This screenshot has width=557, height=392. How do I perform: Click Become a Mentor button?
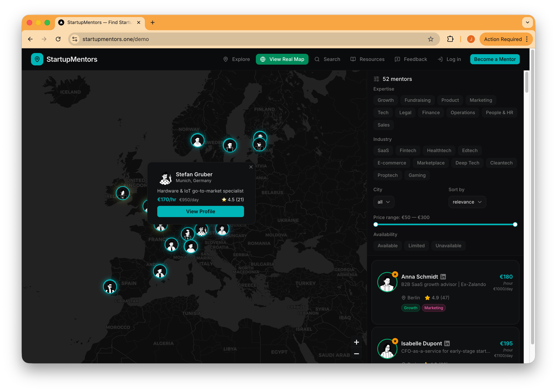point(495,59)
